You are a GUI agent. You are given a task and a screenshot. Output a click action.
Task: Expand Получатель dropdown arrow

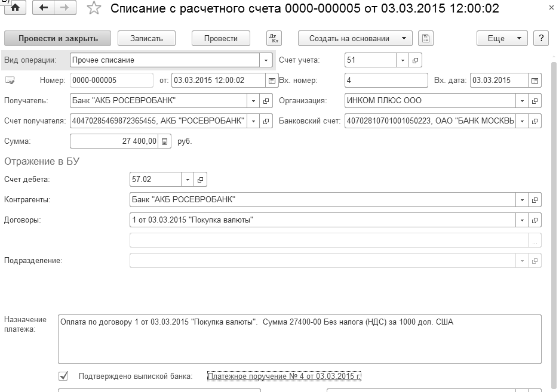coord(253,101)
